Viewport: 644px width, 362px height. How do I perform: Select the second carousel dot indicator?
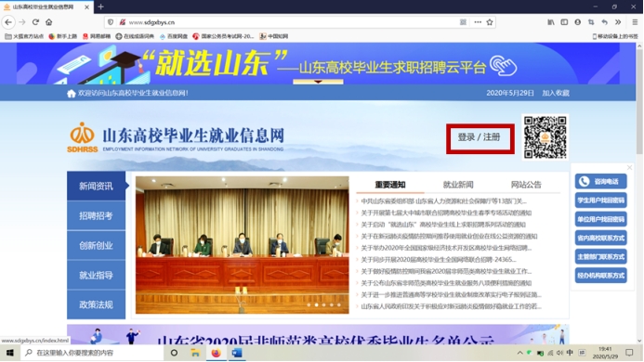pyautogui.click(x=316, y=305)
